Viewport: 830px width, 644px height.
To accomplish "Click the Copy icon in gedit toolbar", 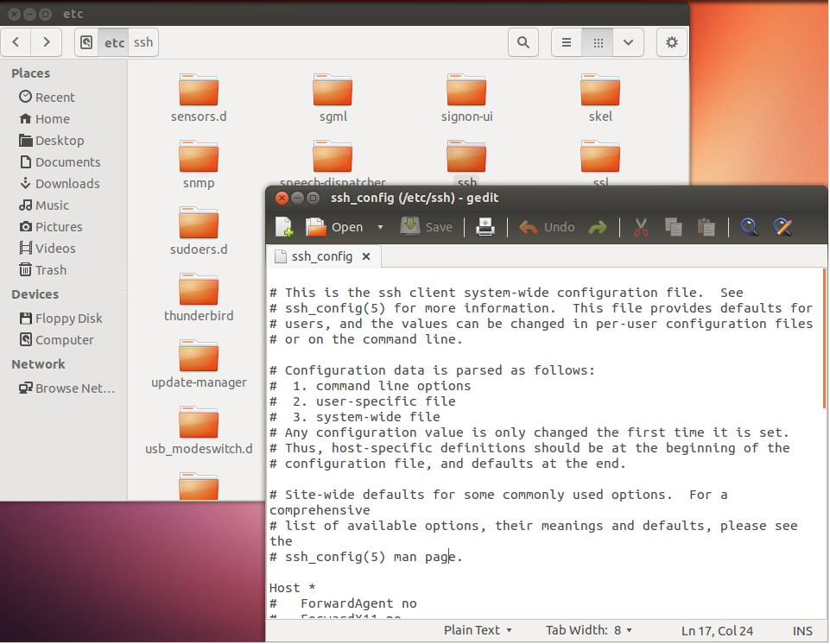I will 674,227.
